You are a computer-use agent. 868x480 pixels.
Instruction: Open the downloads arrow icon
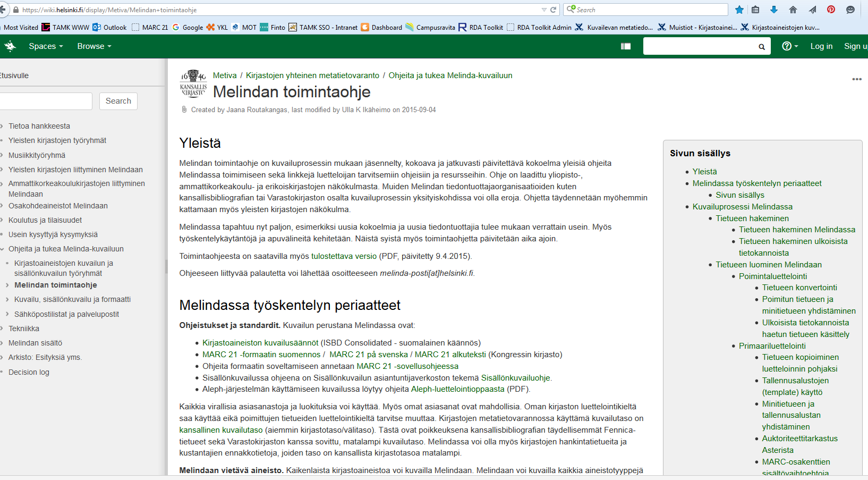[774, 10]
